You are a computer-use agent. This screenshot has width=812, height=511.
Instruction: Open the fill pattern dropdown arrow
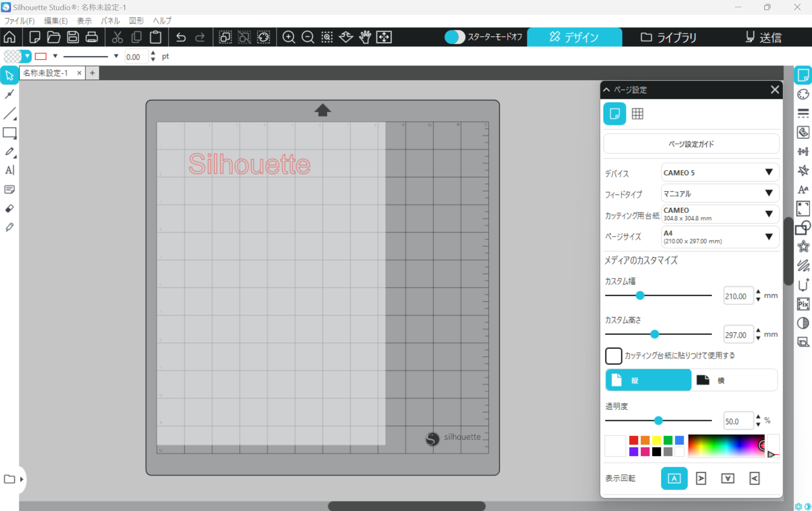point(27,56)
